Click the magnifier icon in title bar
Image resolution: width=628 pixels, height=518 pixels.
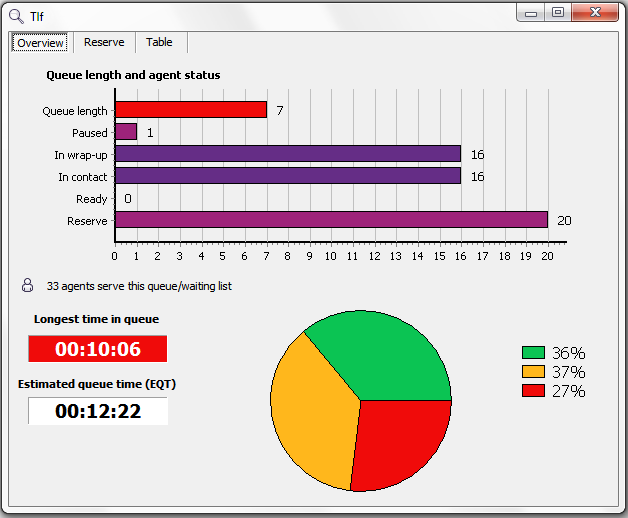16,15
